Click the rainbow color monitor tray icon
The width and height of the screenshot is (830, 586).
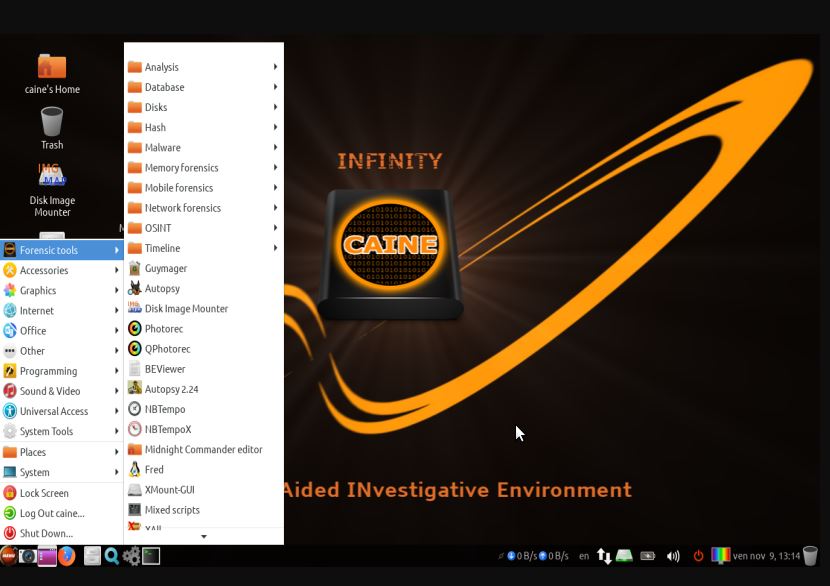click(720, 555)
